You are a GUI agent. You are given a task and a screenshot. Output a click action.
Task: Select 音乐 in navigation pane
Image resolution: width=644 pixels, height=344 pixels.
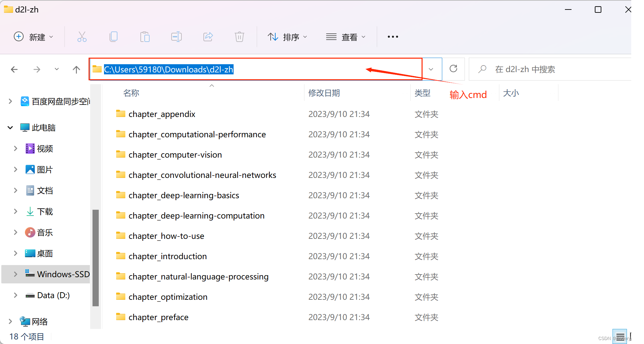(39, 232)
